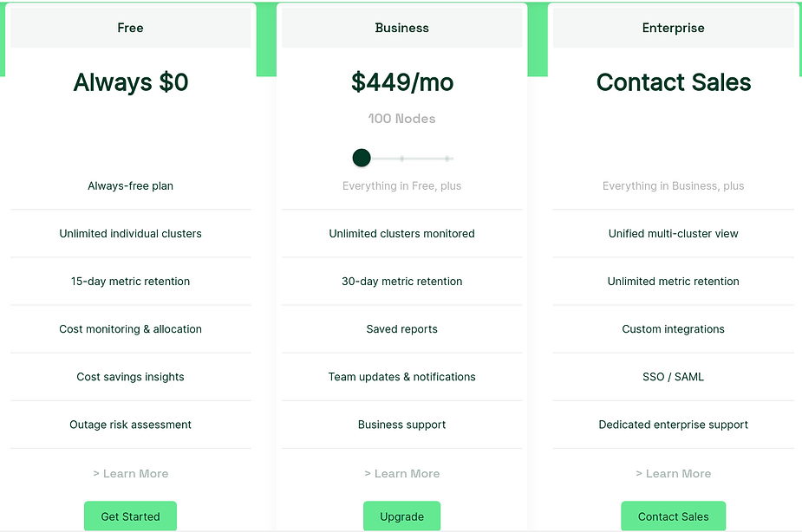Open Learn More under Enterprise plan
The image size is (802, 532).
tap(673, 474)
